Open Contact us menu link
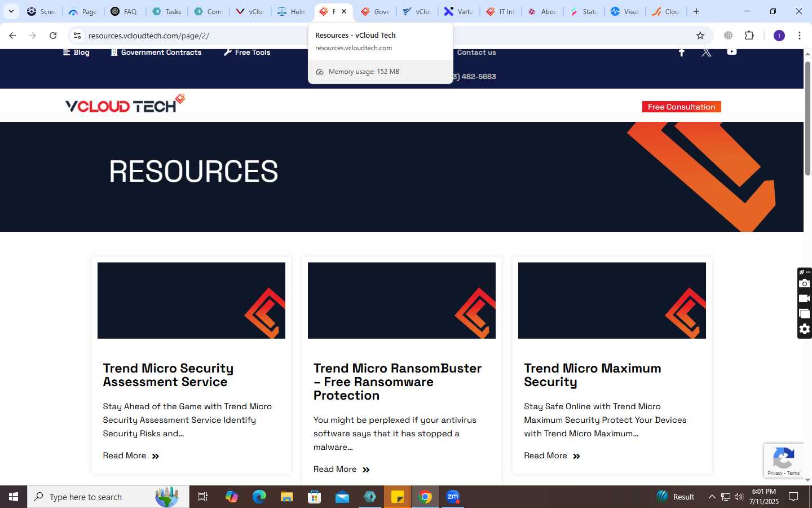812x508 pixels. 476,52
